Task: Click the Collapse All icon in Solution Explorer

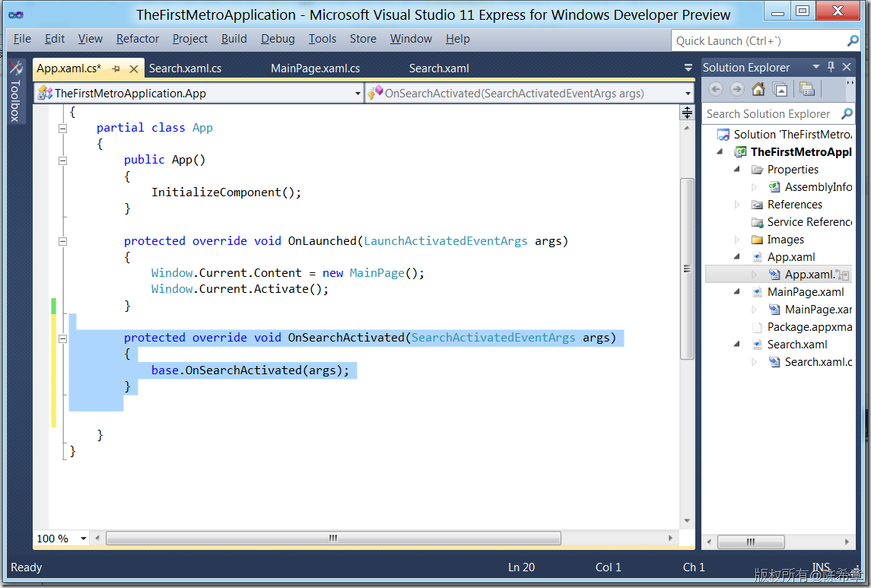Action: click(x=780, y=90)
